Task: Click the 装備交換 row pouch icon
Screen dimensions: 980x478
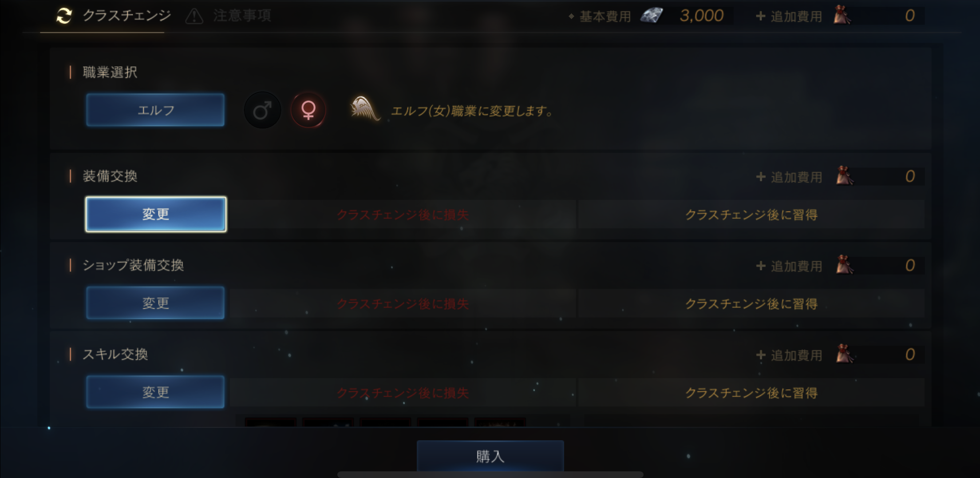Action: pos(845,176)
